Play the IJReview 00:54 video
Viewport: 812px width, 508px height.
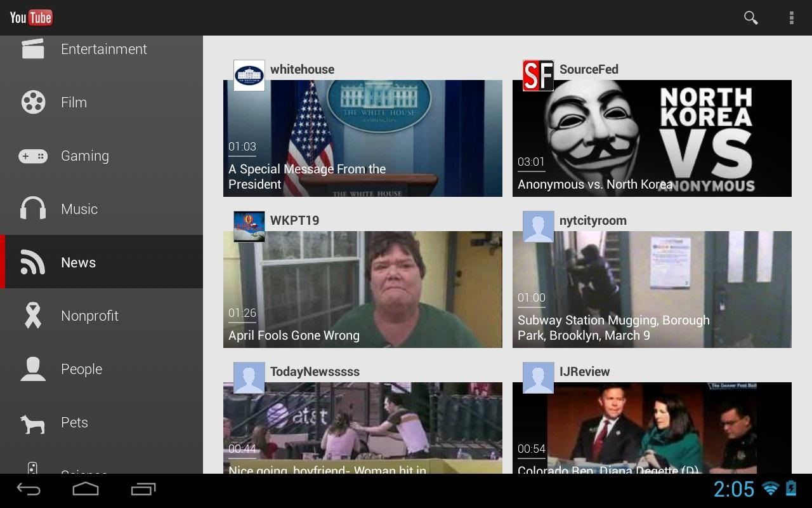tap(652, 428)
